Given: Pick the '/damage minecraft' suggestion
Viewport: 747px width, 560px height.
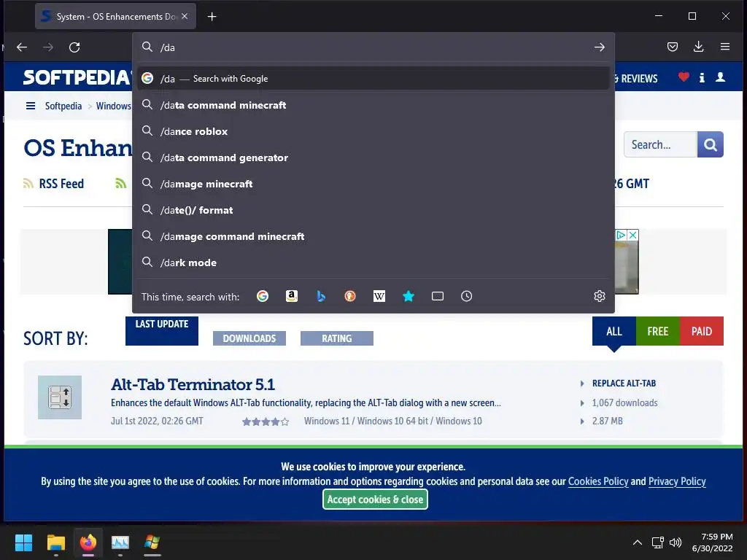Looking at the screenshot, I should 373,184.
